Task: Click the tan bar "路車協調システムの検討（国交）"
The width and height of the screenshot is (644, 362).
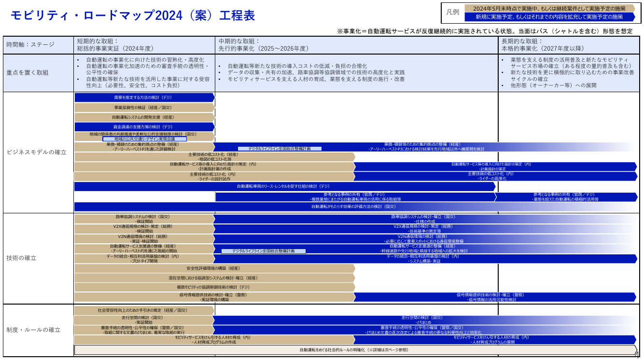Action: coord(144,219)
